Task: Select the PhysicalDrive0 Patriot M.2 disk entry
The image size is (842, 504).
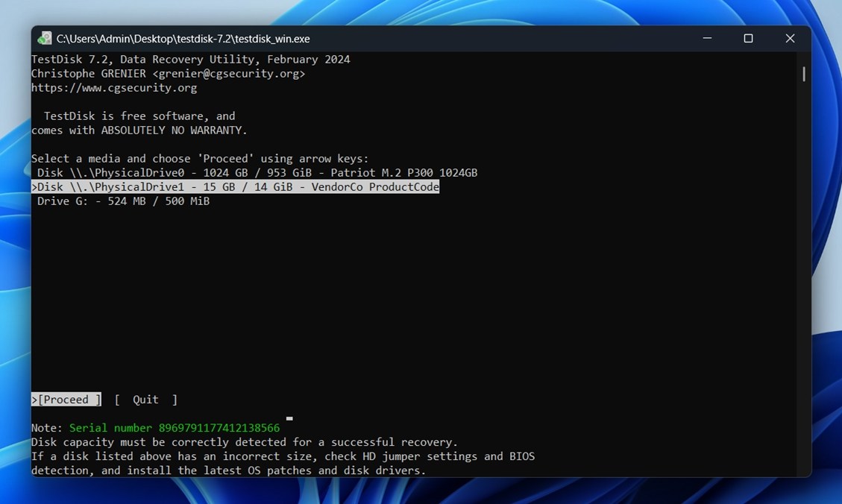Action: 257,173
